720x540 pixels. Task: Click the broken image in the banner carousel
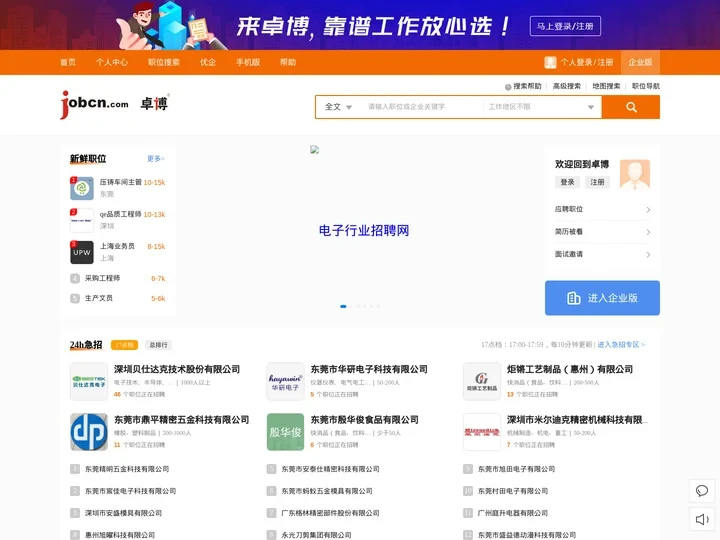point(315,150)
